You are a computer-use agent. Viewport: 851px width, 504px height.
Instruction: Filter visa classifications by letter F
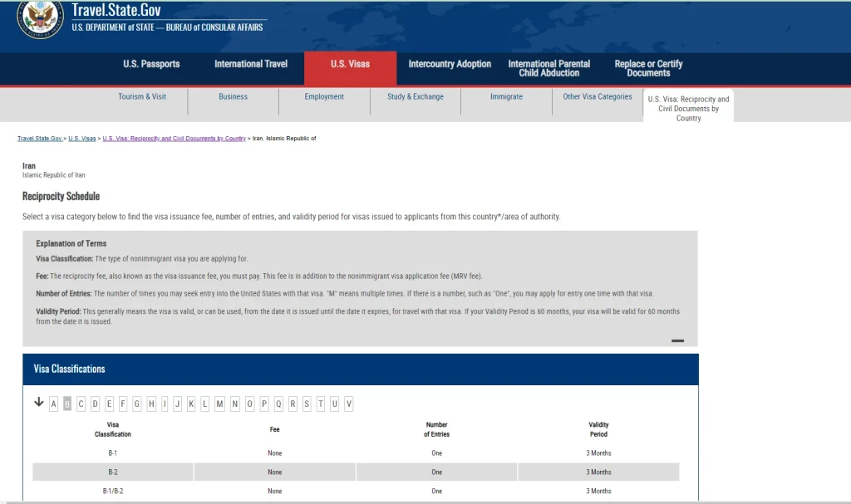[123, 404]
